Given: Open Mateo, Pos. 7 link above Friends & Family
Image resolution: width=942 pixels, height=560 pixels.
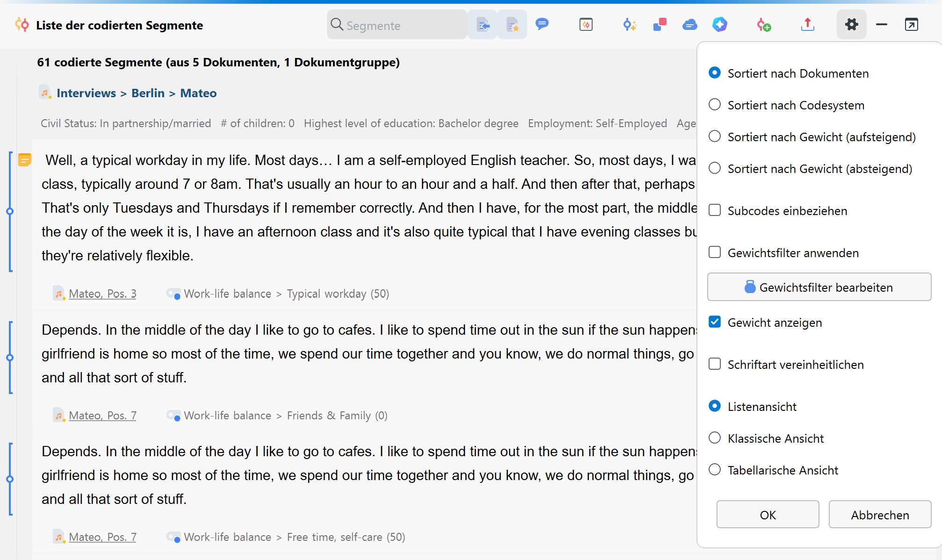Looking at the screenshot, I should [x=102, y=416].
